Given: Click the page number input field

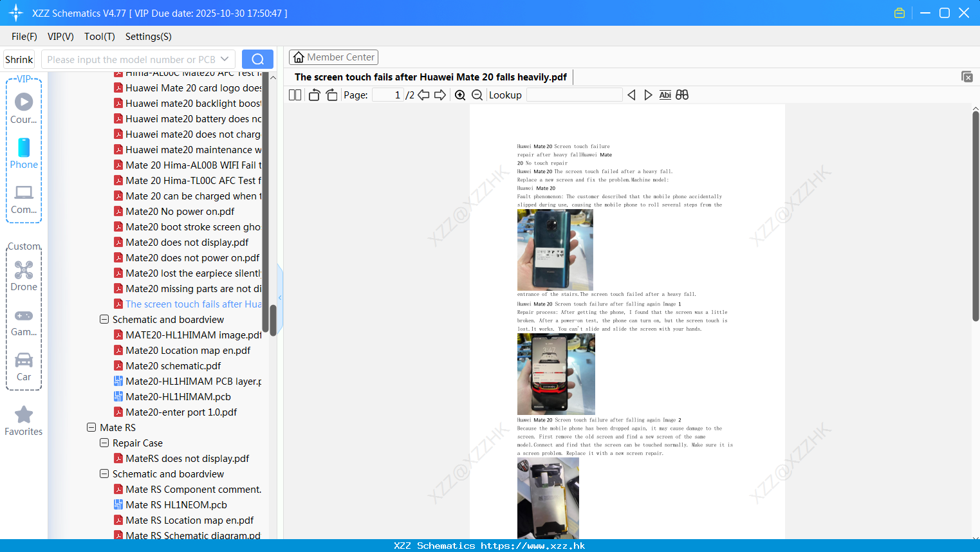Looking at the screenshot, I should click(388, 95).
